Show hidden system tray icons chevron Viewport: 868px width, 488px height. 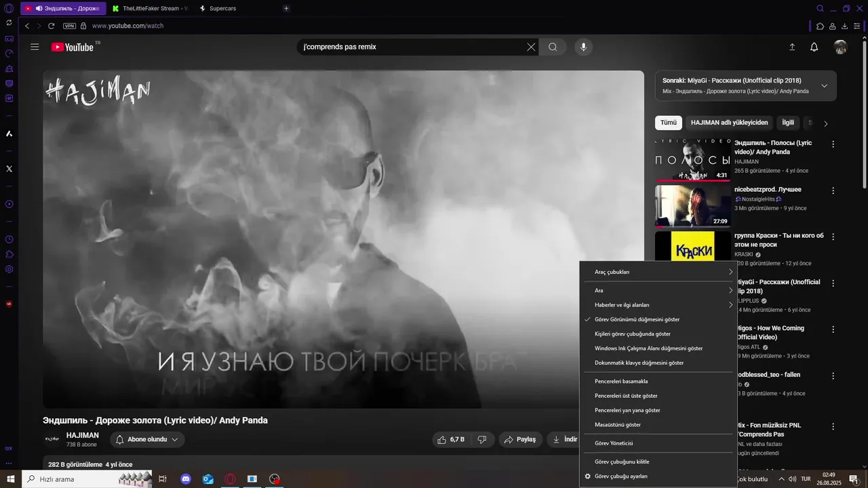[x=781, y=479]
